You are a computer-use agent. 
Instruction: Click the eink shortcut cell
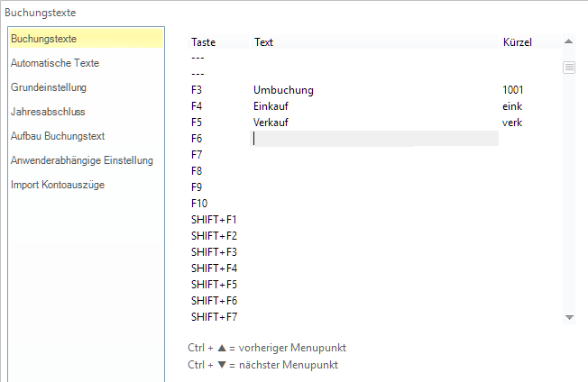[512, 106]
